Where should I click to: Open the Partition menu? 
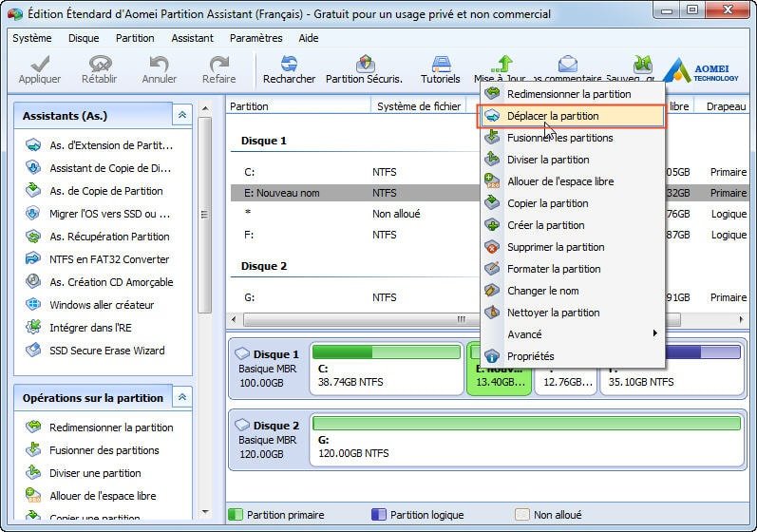135,38
